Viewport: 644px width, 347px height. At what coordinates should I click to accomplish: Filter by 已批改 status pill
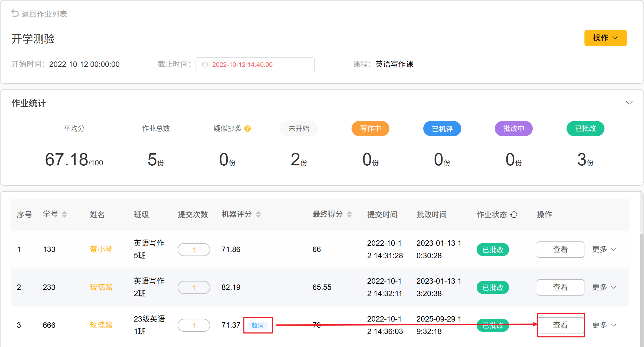coord(585,129)
